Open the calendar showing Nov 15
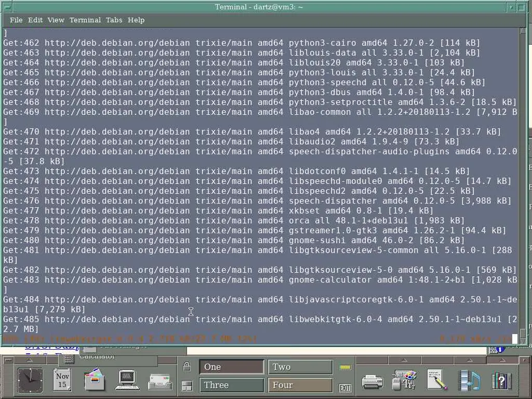Image resolution: width=532 pixels, height=399 pixels. tap(62, 380)
